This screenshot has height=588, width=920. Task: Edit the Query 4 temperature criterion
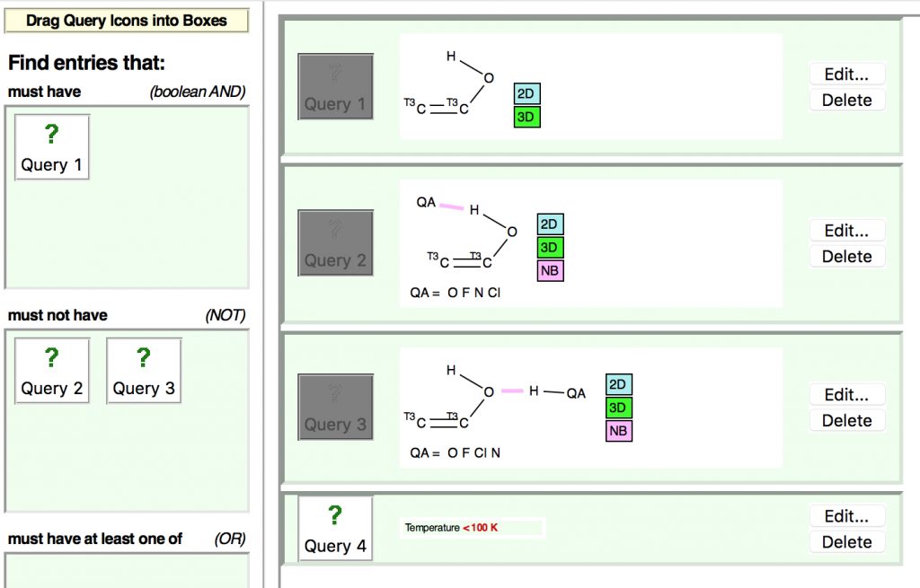[x=846, y=516]
